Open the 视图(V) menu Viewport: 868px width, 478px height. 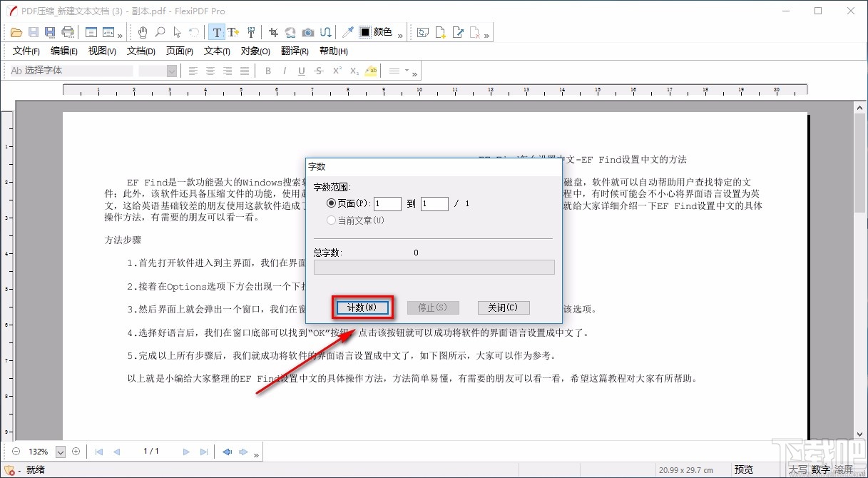coord(102,51)
